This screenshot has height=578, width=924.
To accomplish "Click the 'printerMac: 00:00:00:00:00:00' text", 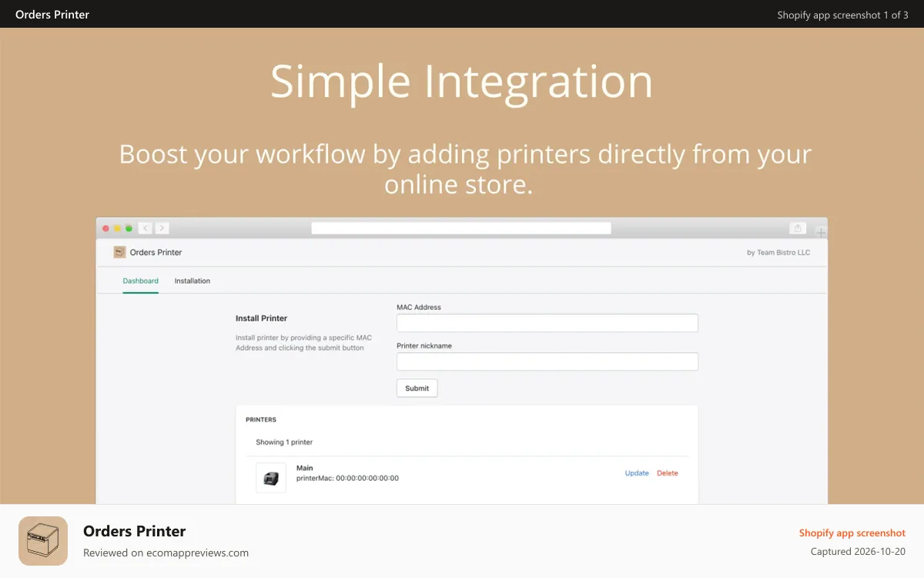I will click(x=347, y=478).
